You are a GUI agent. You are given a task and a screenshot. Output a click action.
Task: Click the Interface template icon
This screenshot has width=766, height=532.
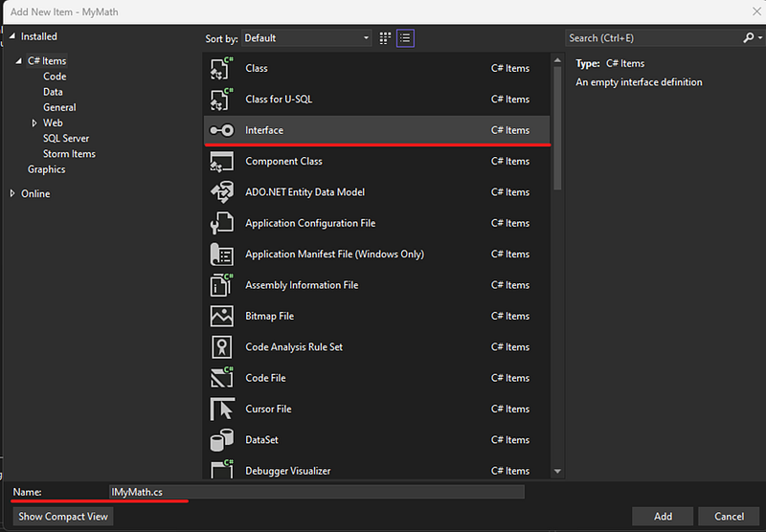(222, 130)
